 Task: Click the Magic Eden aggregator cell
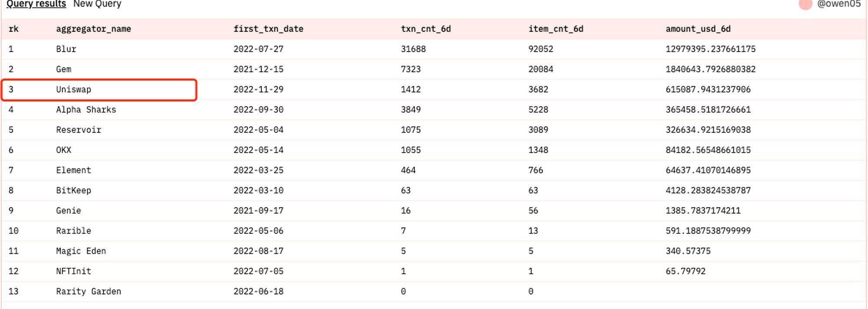pos(81,251)
